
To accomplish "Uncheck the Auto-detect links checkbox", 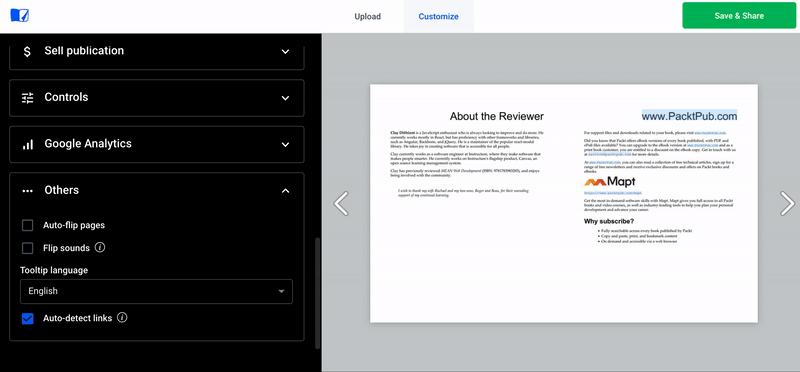I will (x=28, y=318).
